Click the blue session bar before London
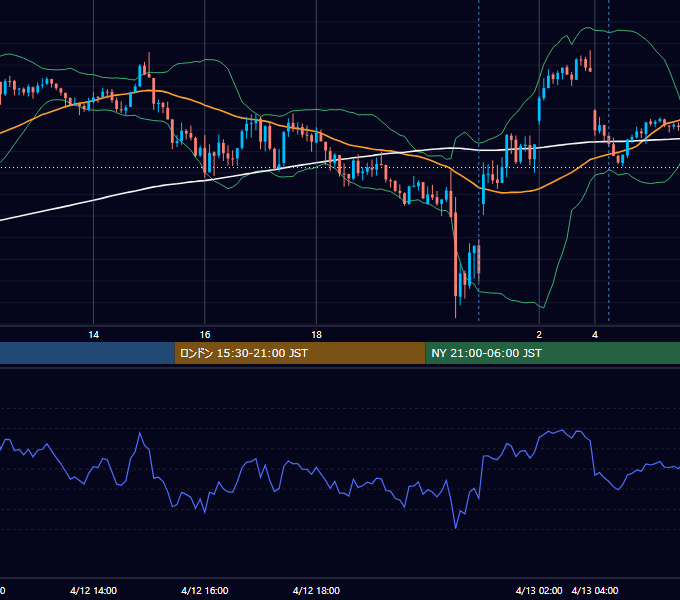 tap(87, 353)
